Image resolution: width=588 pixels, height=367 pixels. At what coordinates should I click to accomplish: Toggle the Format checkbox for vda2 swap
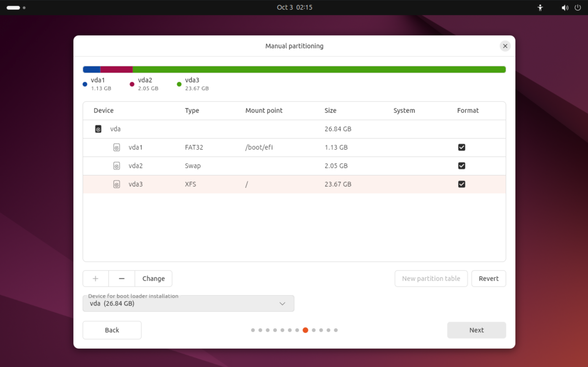point(461,166)
